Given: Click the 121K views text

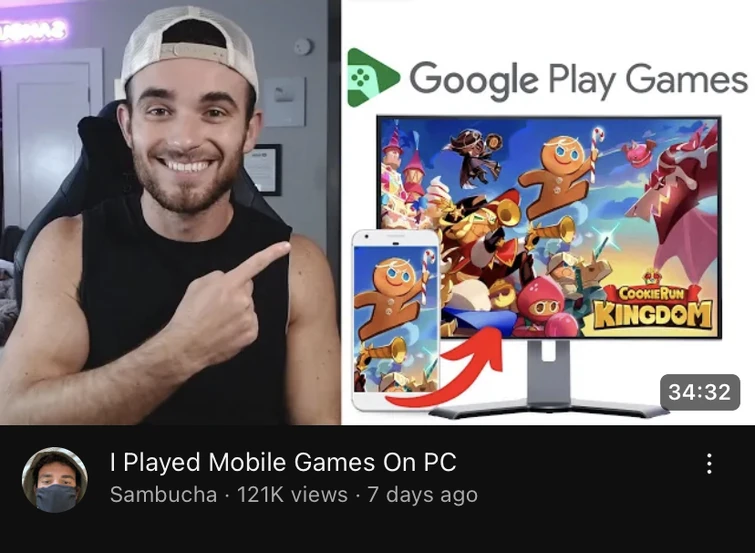Looking at the screenshot, I should click(x=292, y=495).
